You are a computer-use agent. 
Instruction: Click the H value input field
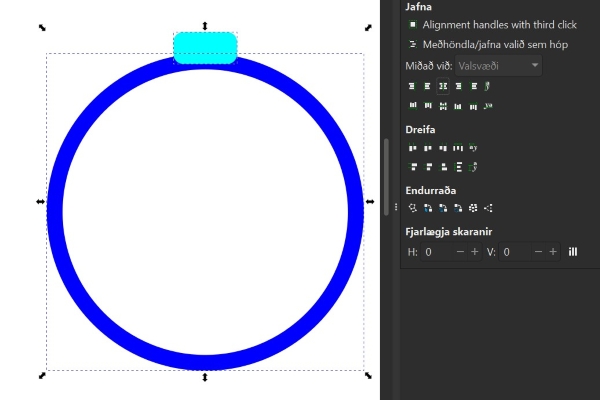(437, 252)
